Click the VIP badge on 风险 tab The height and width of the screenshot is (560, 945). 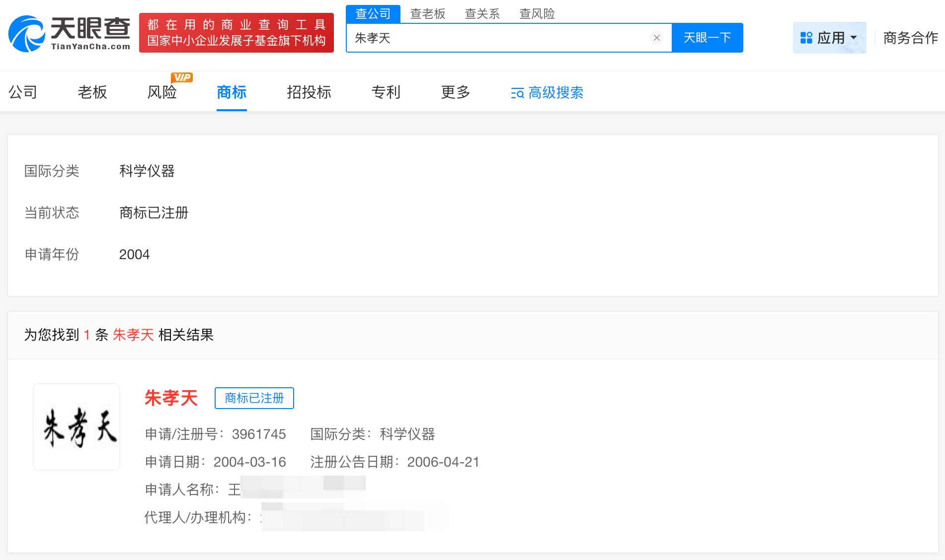182,77
